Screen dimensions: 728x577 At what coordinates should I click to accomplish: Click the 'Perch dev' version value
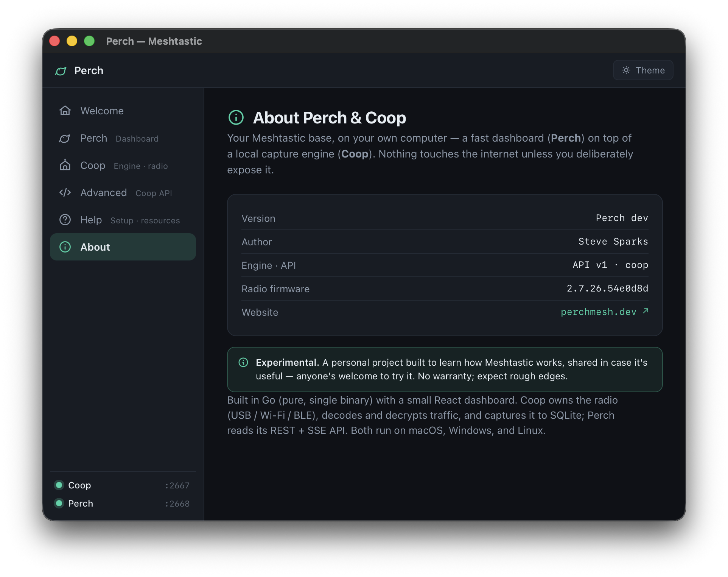622,218
